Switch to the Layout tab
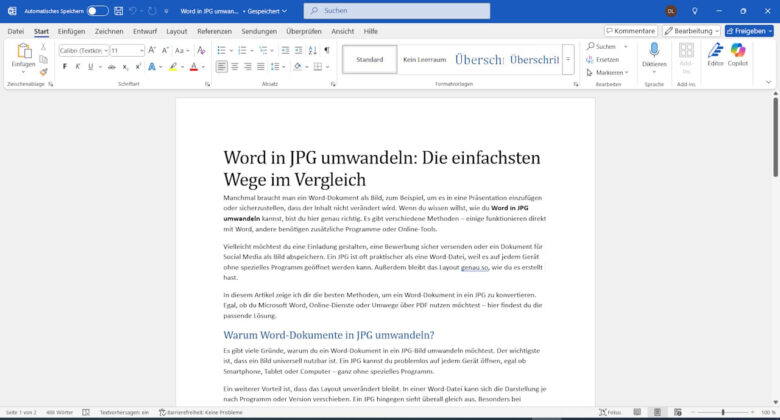Screen dimensions: 780x420 click(x=177, y=31)
